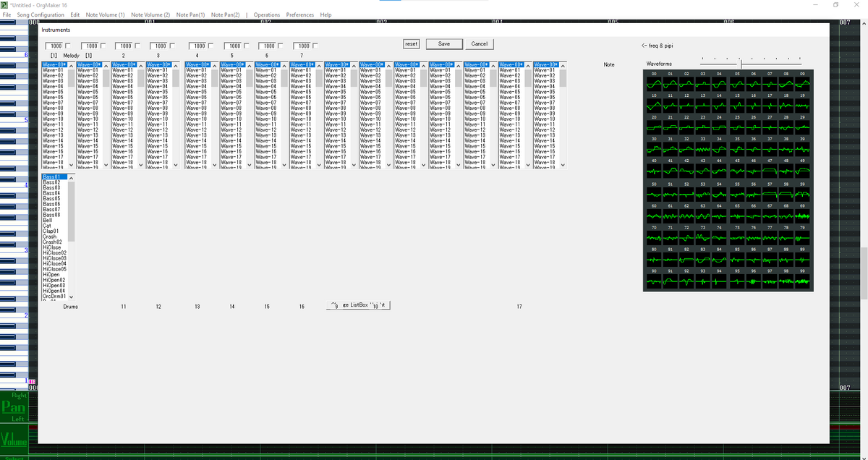Click the 1000 frequency field above track 2
This screenshot has width=868, height=460.
click(124, 45)
